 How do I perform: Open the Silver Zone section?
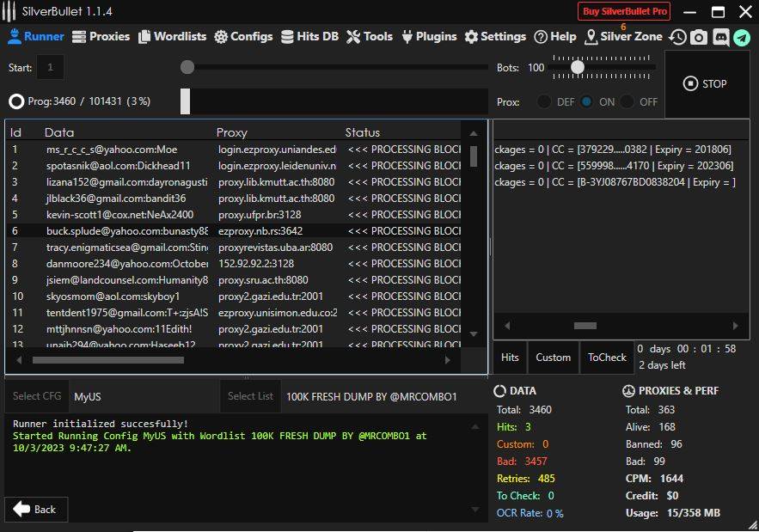623,36
